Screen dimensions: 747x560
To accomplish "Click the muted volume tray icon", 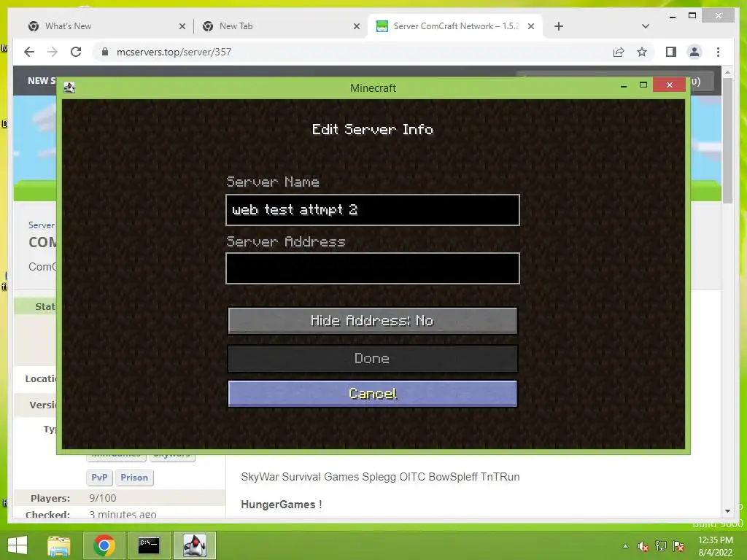I will click(643, 546).
